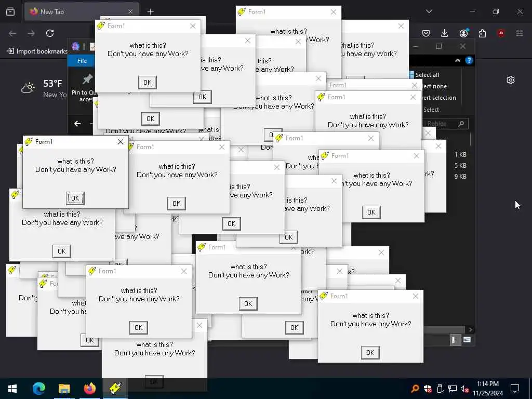Open the taskbar clock showing 1:14 PM
The width and height of the screenshot is (532, 399).
pos(488,389)
